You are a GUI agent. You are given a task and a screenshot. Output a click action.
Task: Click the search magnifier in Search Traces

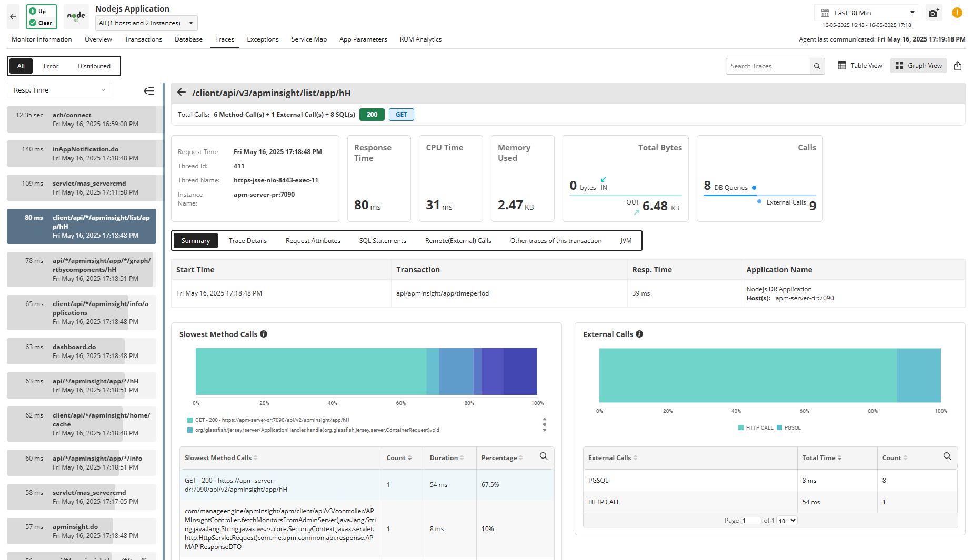pos(817,66)
